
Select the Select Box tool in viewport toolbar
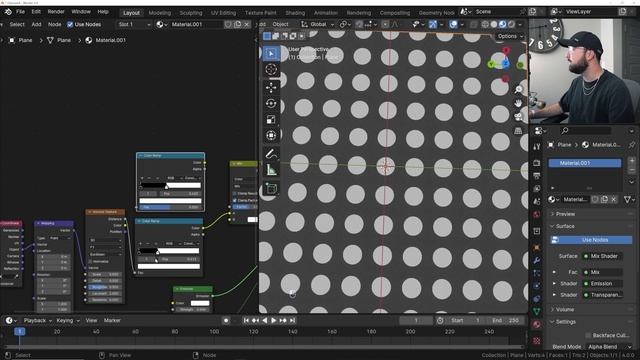271,53
